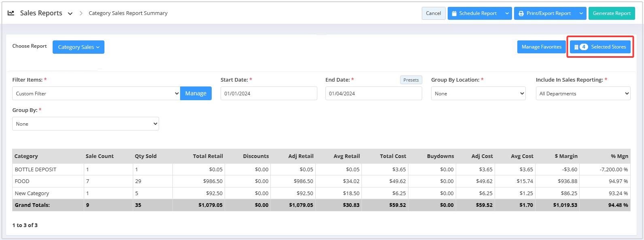644x240 pixels.
Task: Click the $86.25 margin value
Action: [x=569, y=193]
